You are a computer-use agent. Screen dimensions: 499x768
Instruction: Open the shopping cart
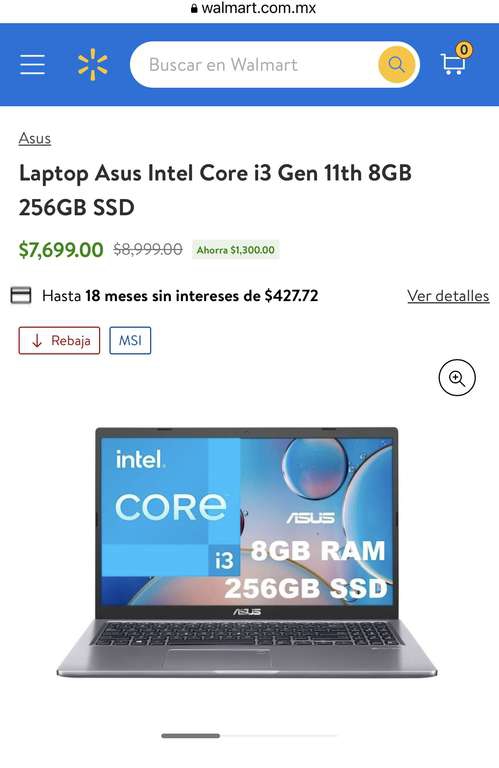453,64
